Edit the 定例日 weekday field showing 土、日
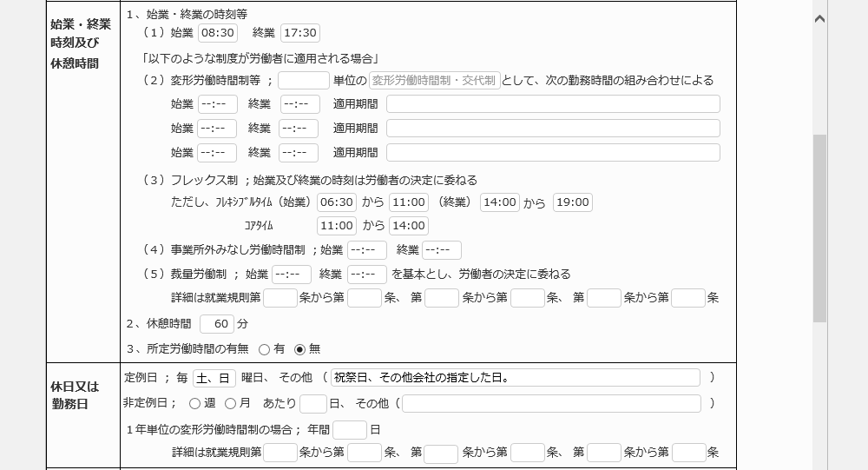This screenshot has width=868, height=470. (214, 378)
